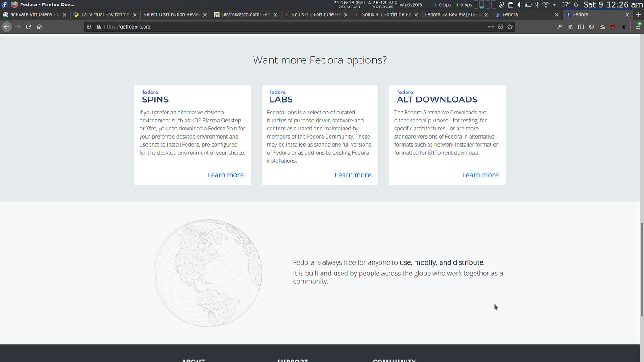This screenshot has height=362, width=644.
Task: Open the browser home page
Action: (x=39, y=27)
